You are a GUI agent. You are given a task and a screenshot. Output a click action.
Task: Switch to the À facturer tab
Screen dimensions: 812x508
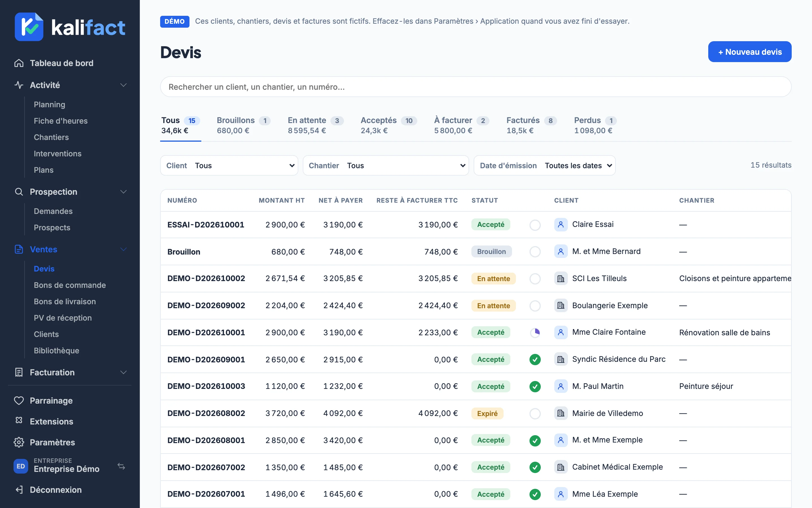tap(461, 125)
